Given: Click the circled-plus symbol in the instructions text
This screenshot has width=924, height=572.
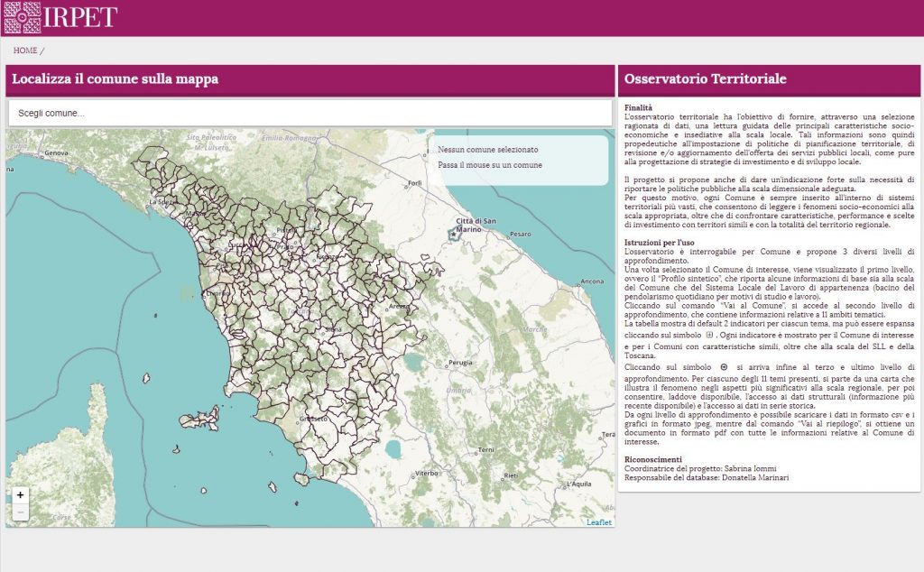Looking at the screenshot, I should pyautogui.click(x=725, y=367).
